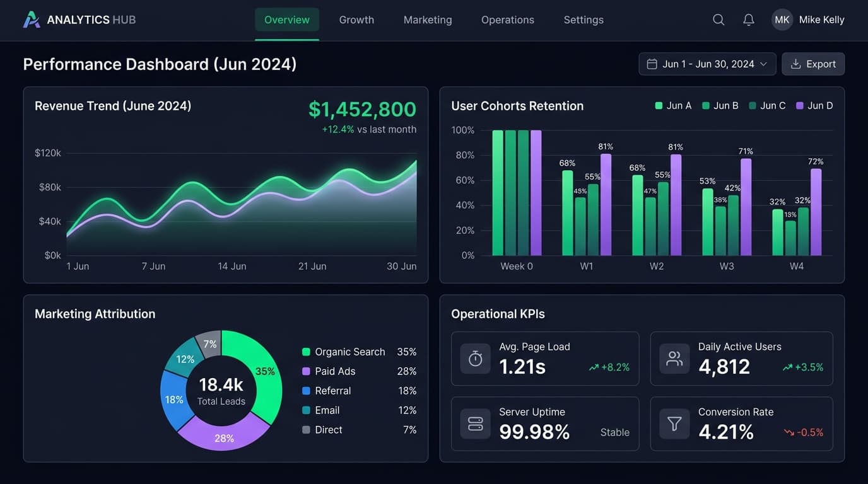Click the Stable uptime status
This screenshot has height=484, width=868.
coord(615,432)
